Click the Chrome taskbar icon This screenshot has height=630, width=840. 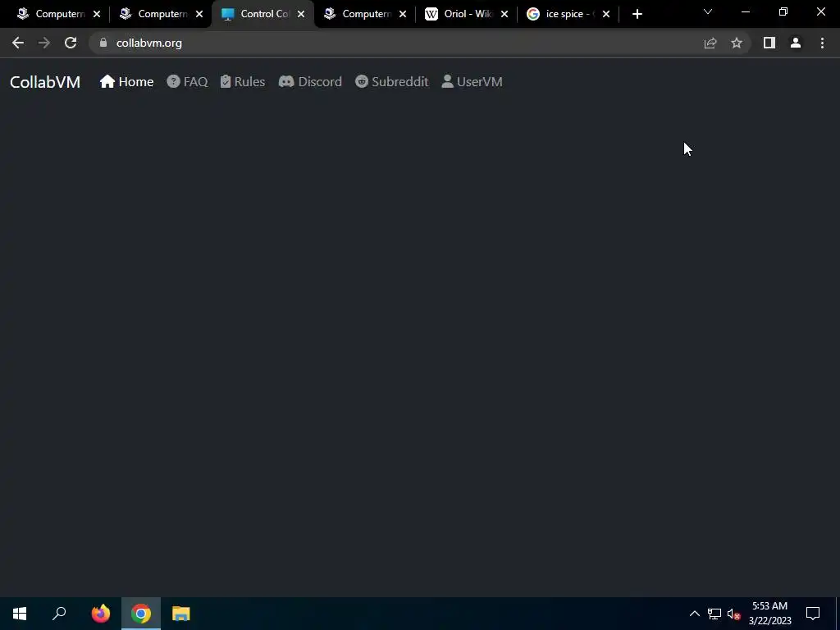click(141, 614)
